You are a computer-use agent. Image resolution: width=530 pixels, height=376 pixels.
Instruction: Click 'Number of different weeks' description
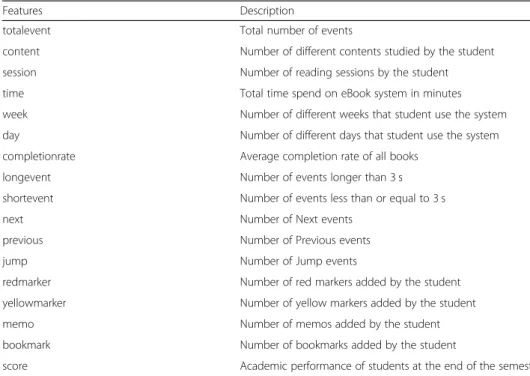pos(373,115)
